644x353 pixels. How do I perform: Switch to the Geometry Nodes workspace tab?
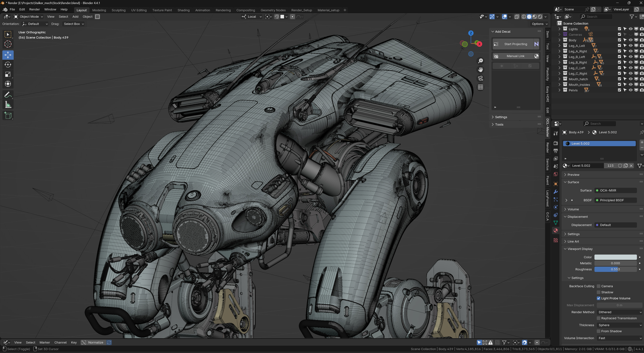pyautogui.click(x=273, y=10)
